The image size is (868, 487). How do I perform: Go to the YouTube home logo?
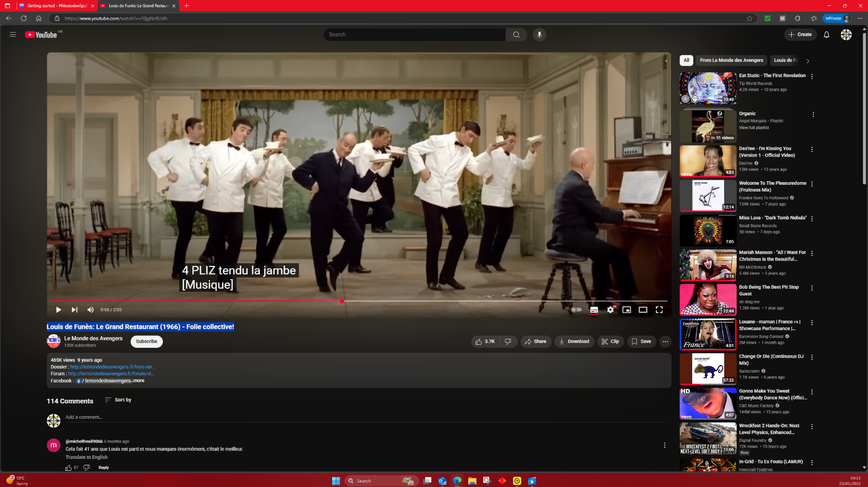(x=41, y=35)
